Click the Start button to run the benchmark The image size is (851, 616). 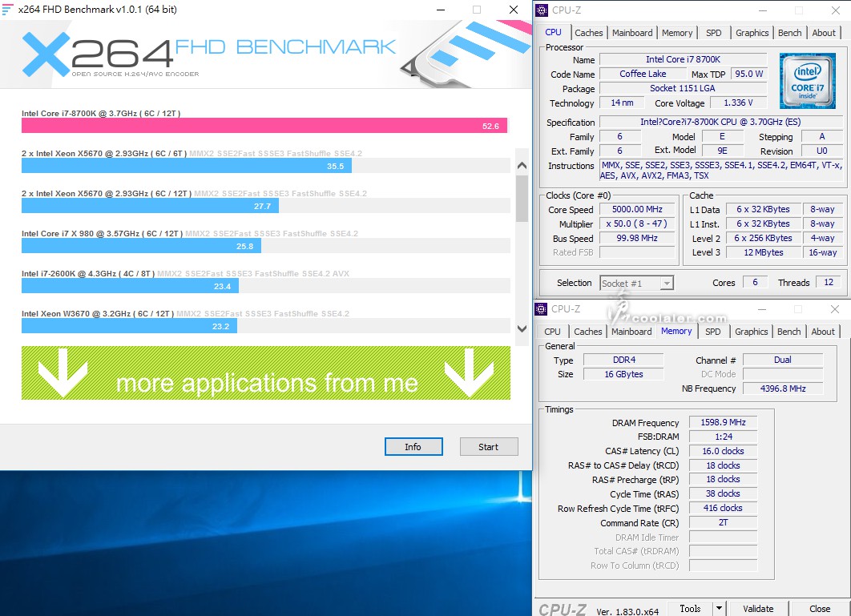click(x=489, y=447)
